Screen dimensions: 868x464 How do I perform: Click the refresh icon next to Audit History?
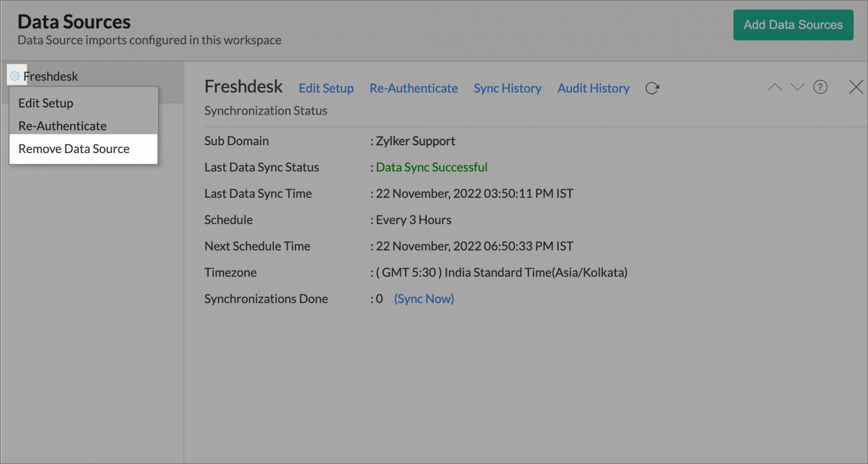point(652,88)
